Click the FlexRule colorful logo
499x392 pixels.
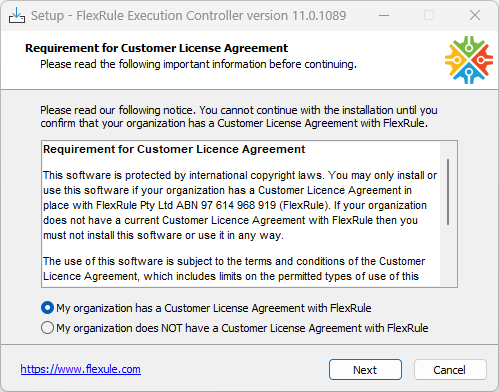[x=469, y=60]
